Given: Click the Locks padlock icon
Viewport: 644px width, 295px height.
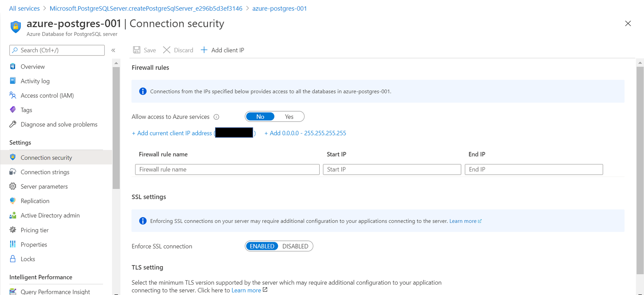Looking at the screenshot, I should coord(13,259).
